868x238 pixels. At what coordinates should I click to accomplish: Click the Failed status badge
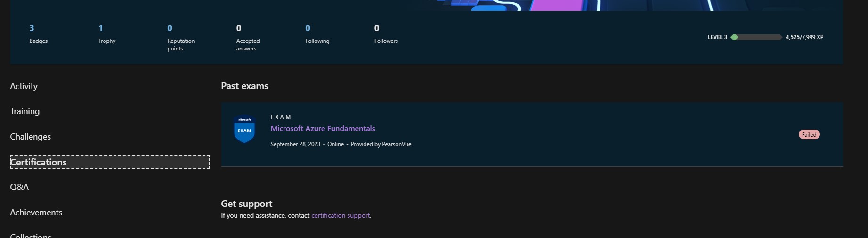tap(809, 135)
